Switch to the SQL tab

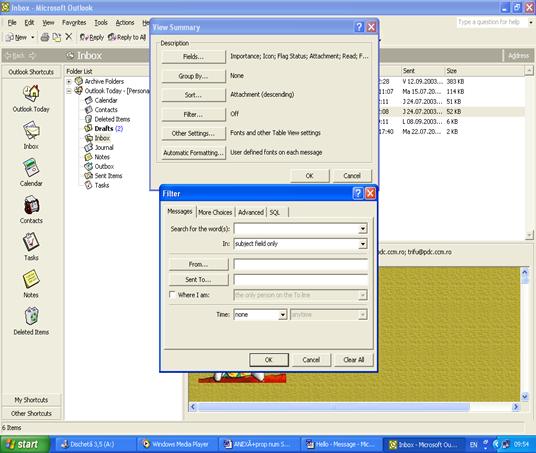coord(274,212)
